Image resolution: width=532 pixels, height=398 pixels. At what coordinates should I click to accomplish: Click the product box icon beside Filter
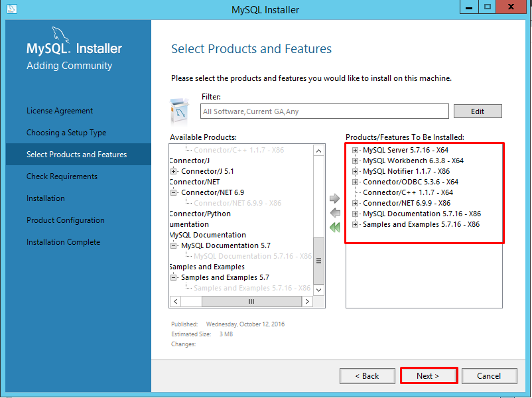coord(179,111)
